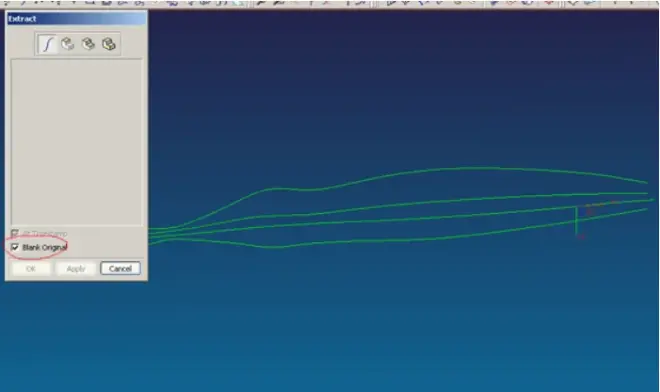Click the Cancel button in Extract dialog
Viewport: 660px width, 392px height.
coord(120,269)
